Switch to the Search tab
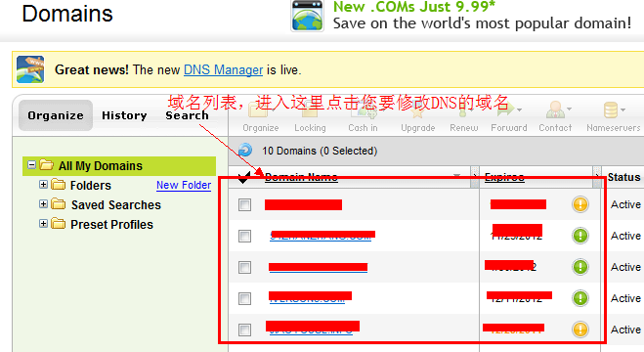Image resolution: width=644 pixels, height=352 pixels. point(187,115)
